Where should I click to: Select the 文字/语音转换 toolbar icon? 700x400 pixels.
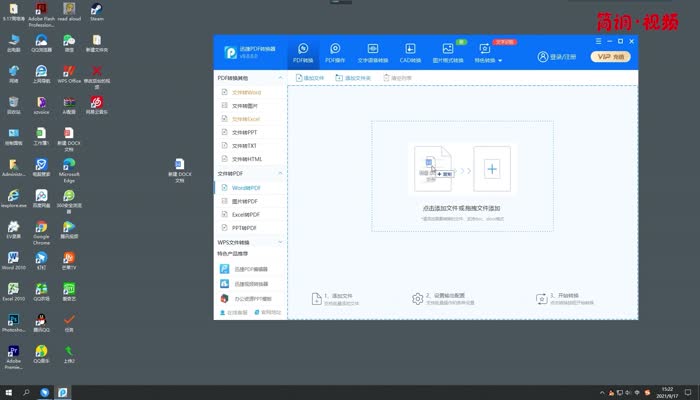373,52
